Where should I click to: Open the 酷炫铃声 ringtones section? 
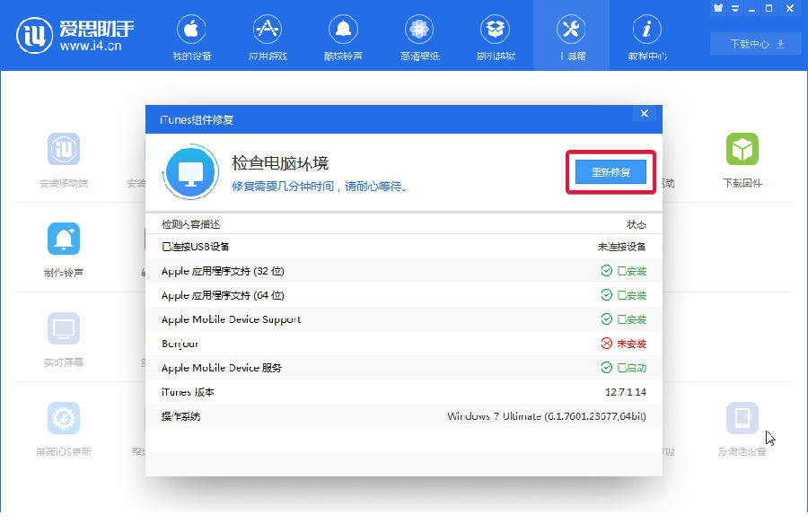click(343, 38)
